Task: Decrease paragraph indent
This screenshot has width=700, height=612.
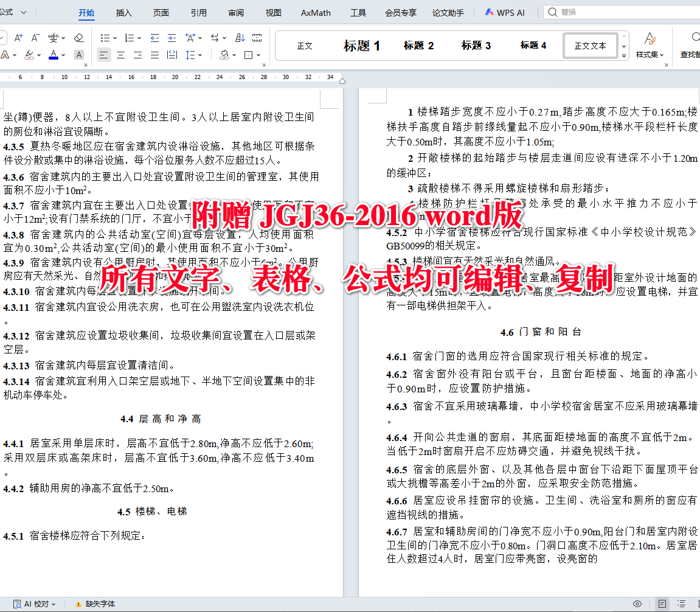Action: (x=154, y=38)
